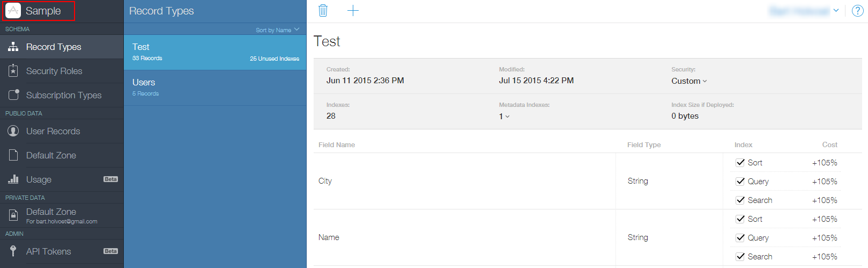Click the Security Roles badge icon
The height and width of the screenshot is (268, 868).
click(13, 71)
